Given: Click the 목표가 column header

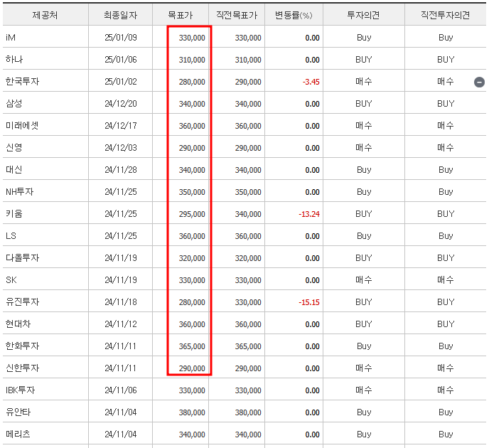Looking at the screenshot, I should [181, 15].
